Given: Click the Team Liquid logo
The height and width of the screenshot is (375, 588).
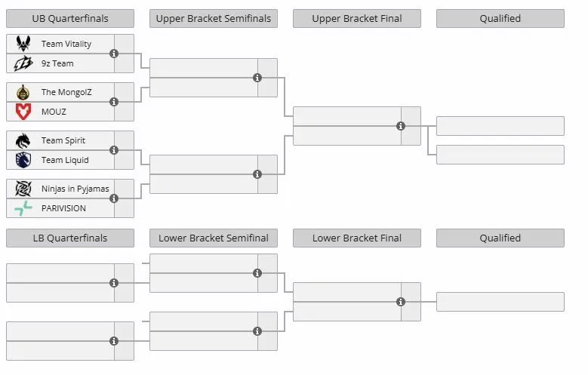Looking at the screenshot, I should click(x=23, y=160).
